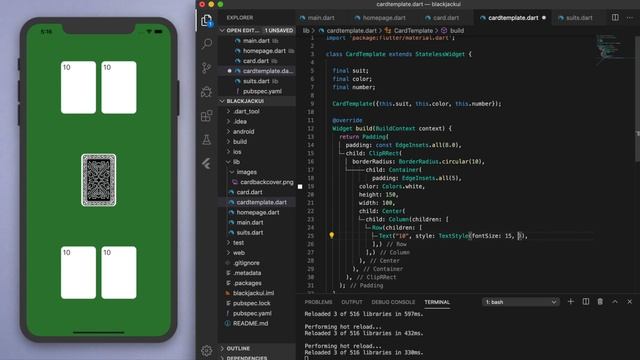Kill terminal with the trash icon
The width and height of the screenshot is (640, 360).
[x=600, y=302]
